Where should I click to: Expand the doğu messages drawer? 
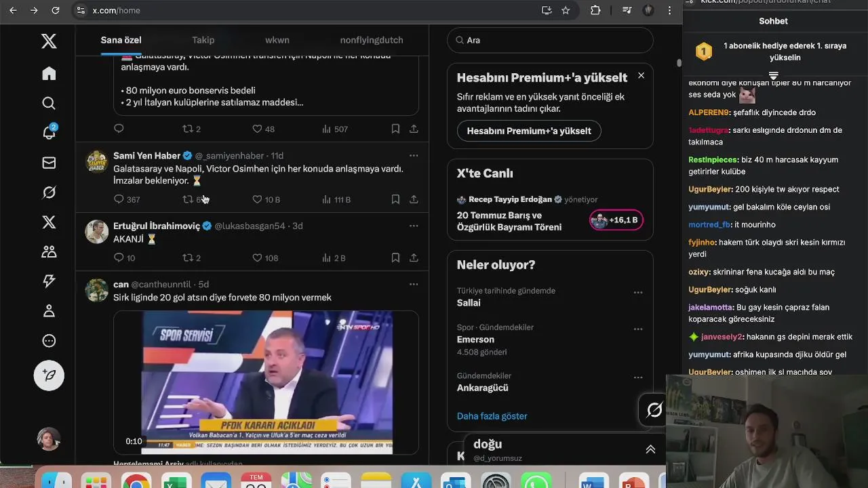click(650, 449)
